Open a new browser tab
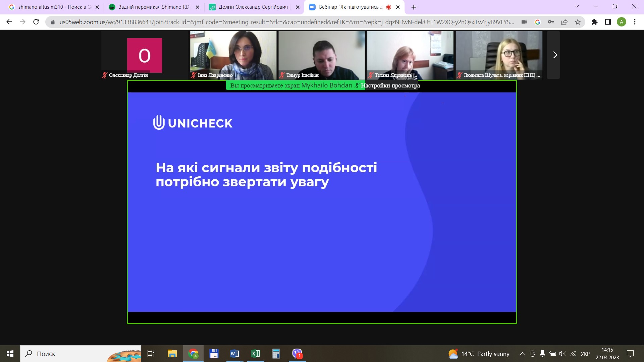This screenshot has width=644, height=362. 414,7
